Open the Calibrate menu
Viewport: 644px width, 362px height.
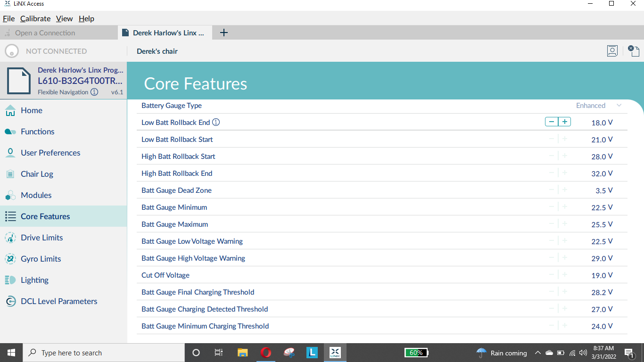35,19
